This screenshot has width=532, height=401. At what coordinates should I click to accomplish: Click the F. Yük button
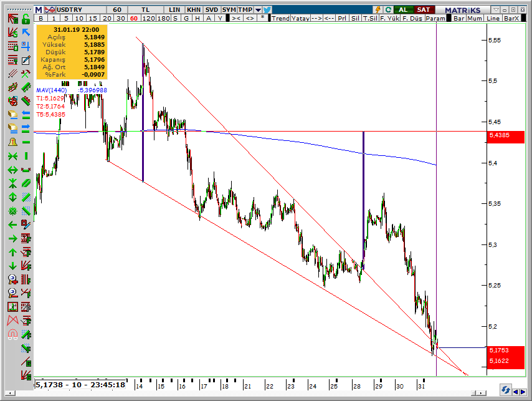point(390,18)
